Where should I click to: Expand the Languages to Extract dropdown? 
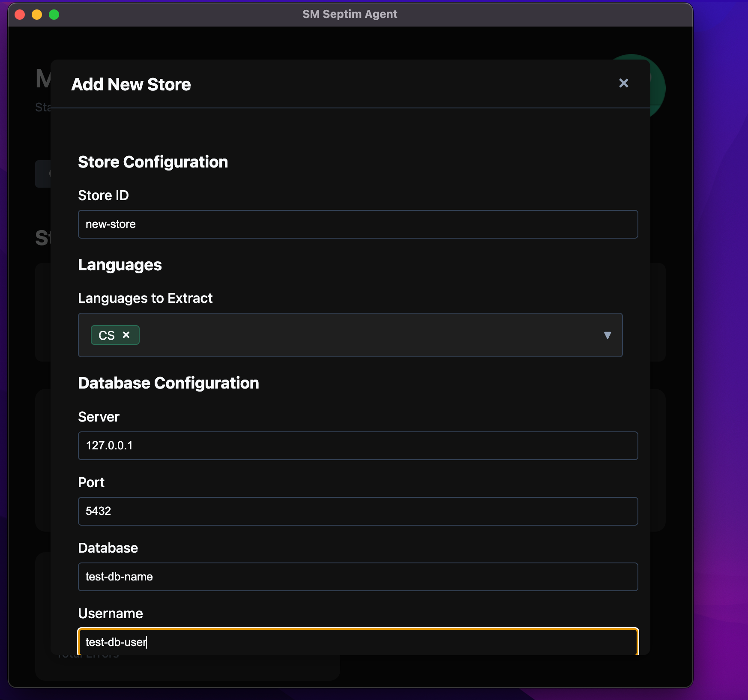coord(607,335)
